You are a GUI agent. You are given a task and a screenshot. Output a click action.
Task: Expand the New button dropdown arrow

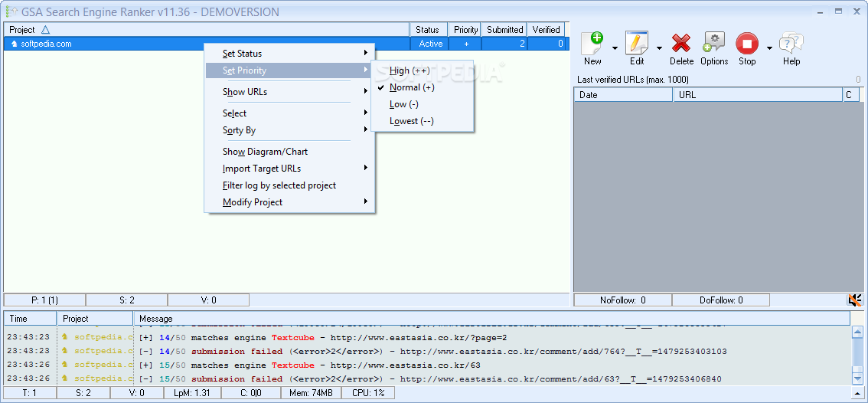tap(615, 48)
